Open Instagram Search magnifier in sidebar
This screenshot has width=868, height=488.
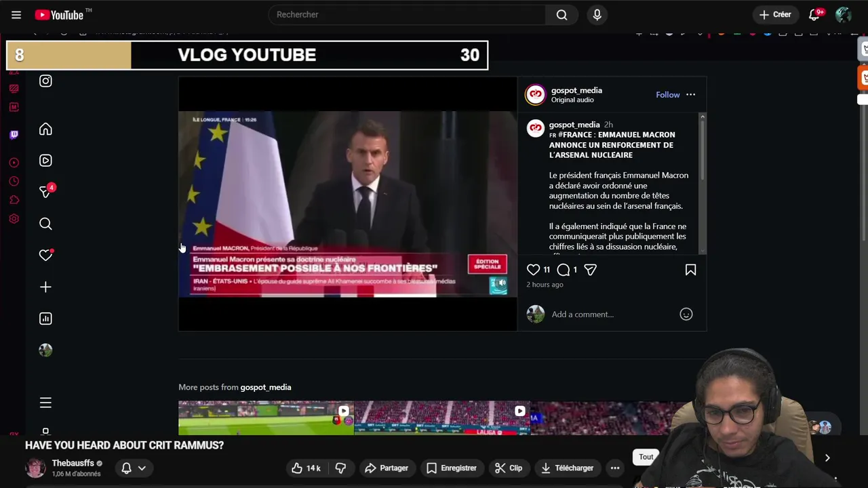point(45,224)
